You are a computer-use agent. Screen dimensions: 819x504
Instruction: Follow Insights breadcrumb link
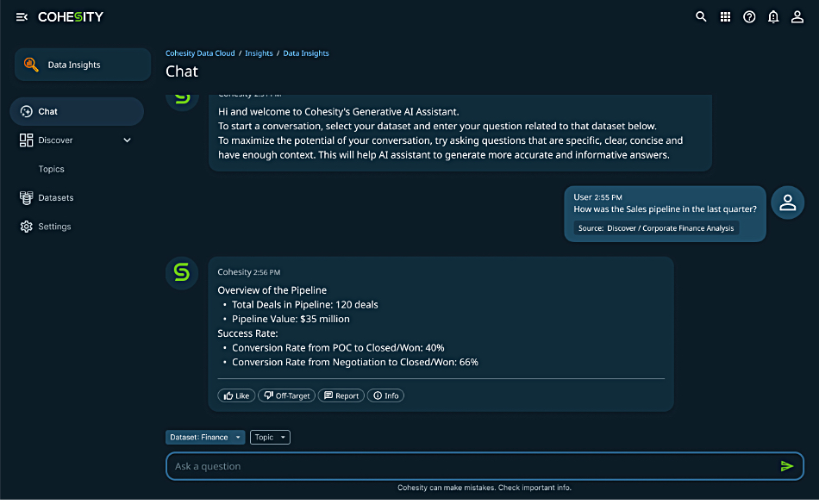(259, 53)
